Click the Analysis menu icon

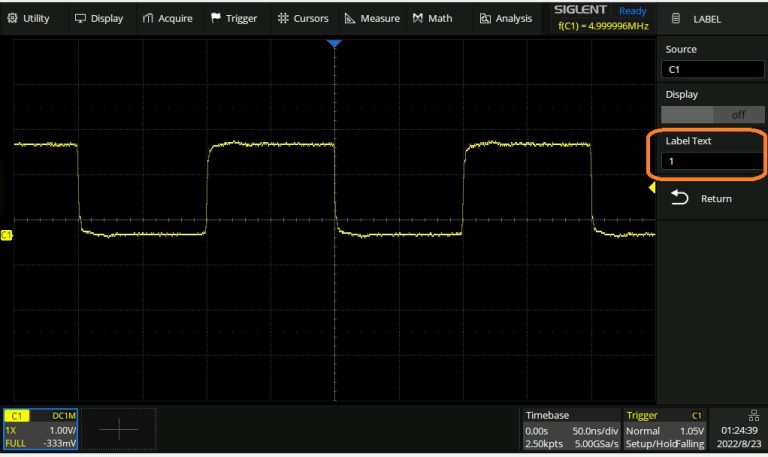click(486, 18)
